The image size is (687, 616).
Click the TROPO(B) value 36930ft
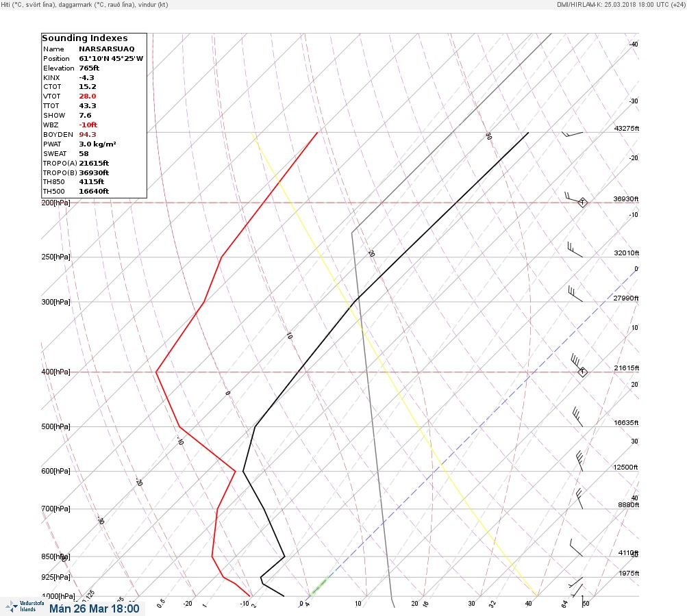coord(94,173)
